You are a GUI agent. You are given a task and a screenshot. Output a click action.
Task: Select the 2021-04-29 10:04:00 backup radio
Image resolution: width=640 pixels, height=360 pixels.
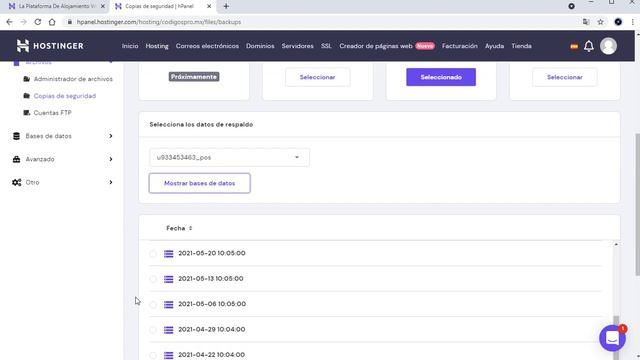[153, 330]
